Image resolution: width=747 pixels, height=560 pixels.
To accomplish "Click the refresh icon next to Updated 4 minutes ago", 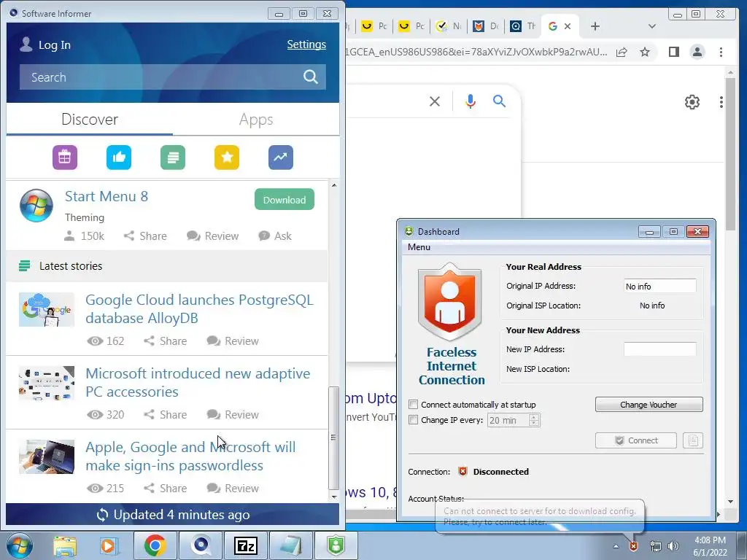I will point(102,515).
